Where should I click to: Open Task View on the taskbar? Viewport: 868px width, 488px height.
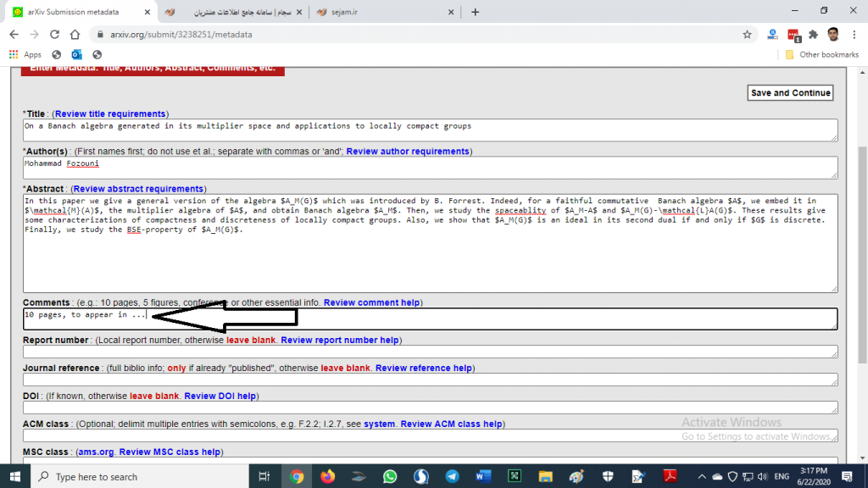[264, 476]
